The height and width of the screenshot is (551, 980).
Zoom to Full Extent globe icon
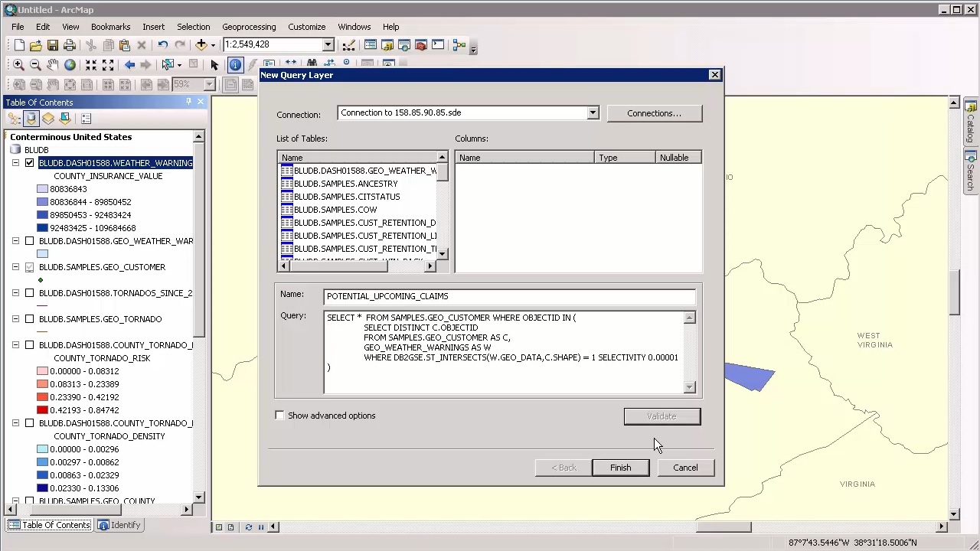tap(70, 65)
